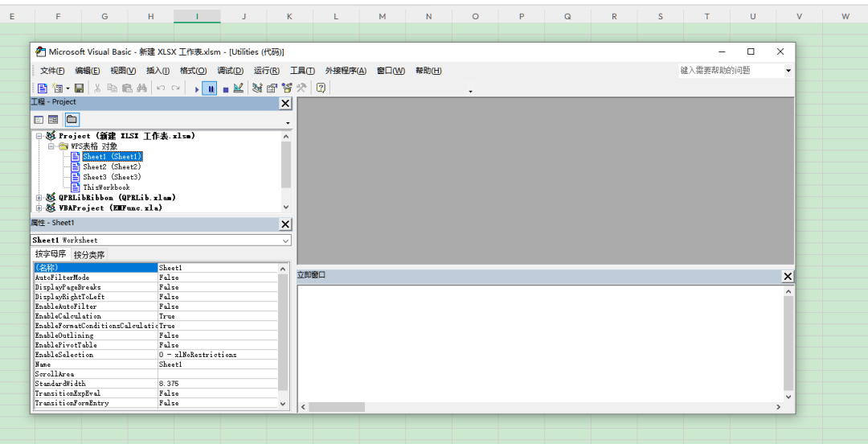Open the 文件(F) menu

tap(52, 71)
